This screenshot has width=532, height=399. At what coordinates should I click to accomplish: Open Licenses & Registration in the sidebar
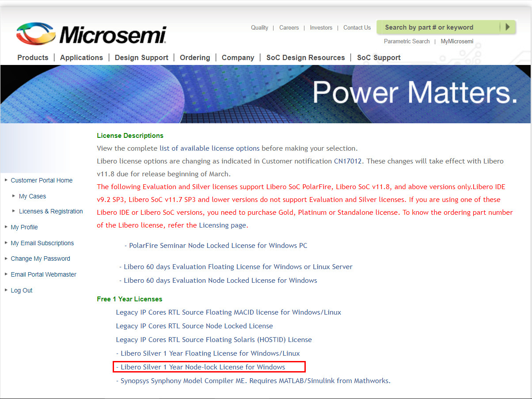click(x=51, y=211)
